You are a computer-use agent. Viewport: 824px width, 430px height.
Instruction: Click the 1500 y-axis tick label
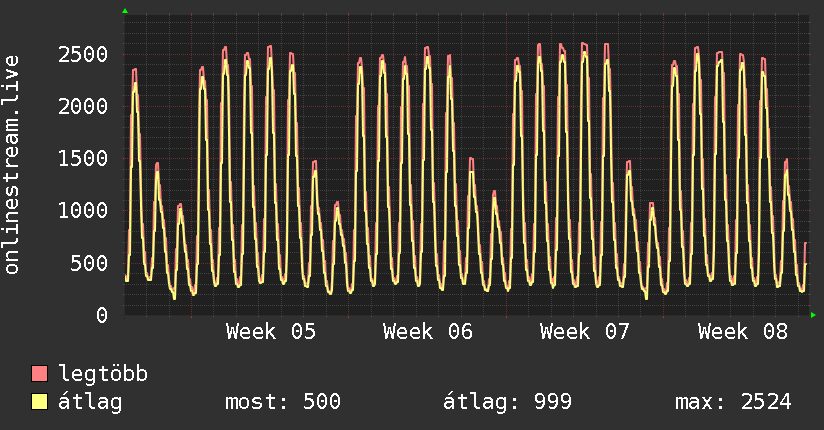pyautogui.click(x=82, y=158)
